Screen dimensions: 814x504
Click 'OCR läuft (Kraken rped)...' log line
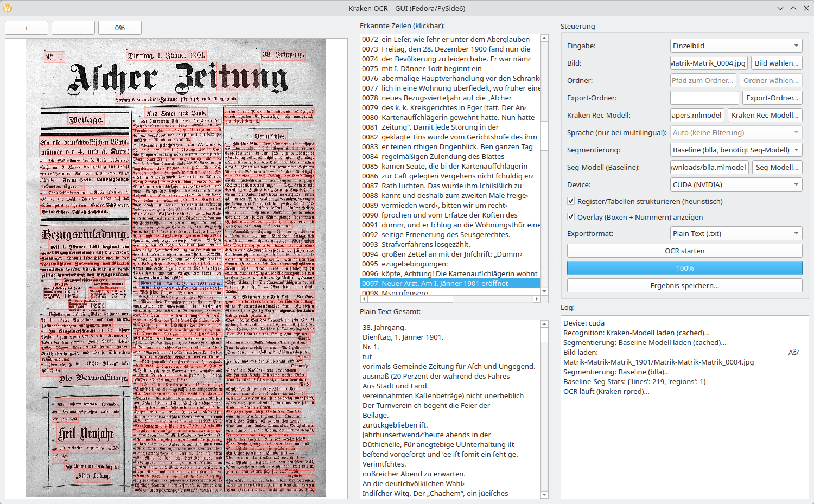606,391
